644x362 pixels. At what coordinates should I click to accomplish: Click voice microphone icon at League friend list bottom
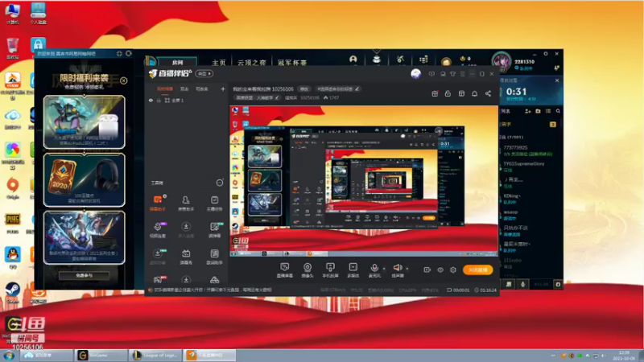522,284
